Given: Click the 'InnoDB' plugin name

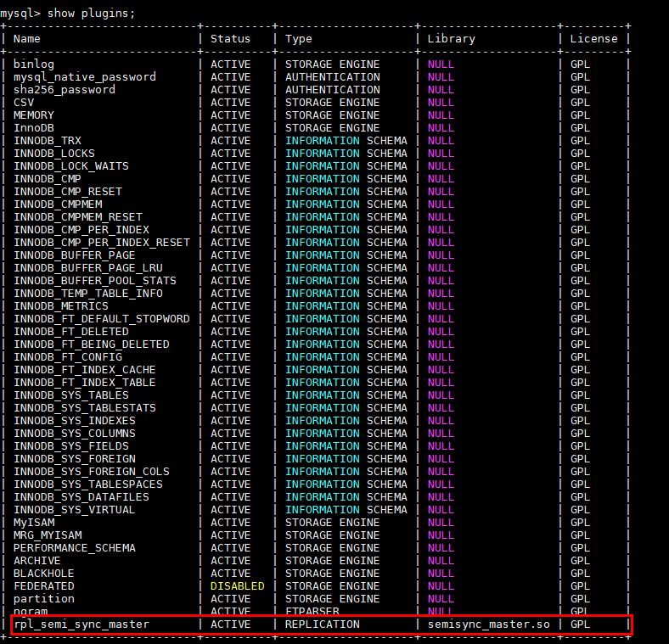Looking at the screenshot, I should [x=34, y=128].
